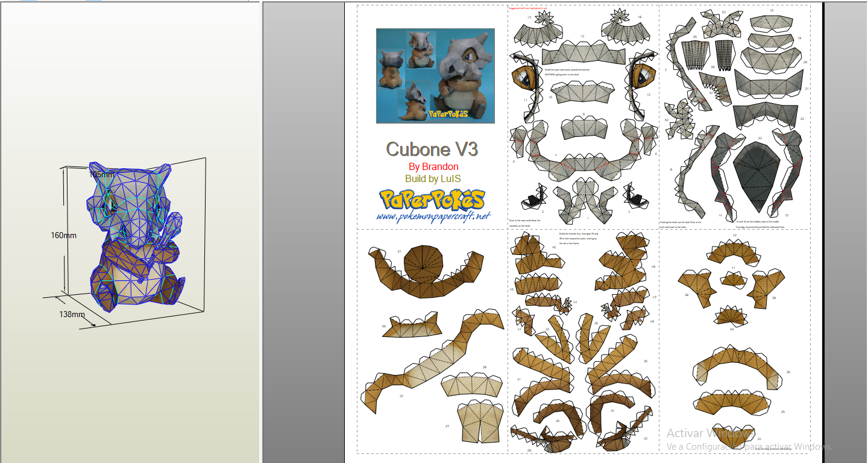Screen dimensions: 868x463
Task: Click the 'By Brandon' credit text
Action: point(433,167)
